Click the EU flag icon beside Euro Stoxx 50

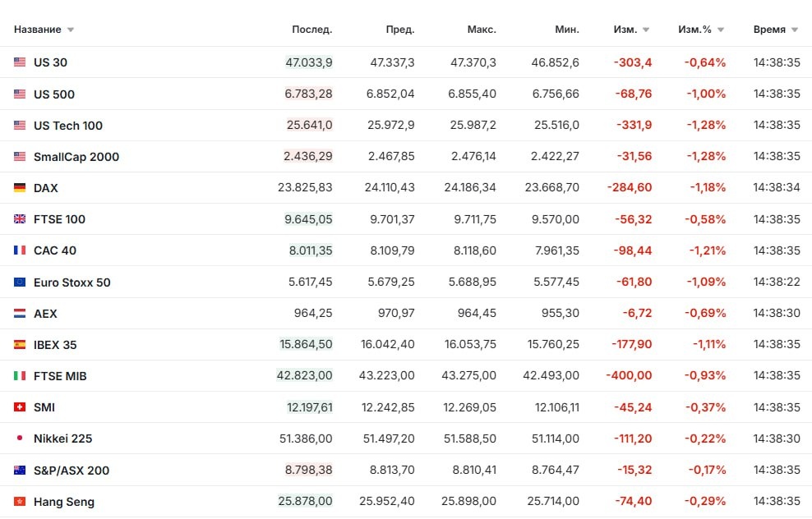tap(20, 282)
